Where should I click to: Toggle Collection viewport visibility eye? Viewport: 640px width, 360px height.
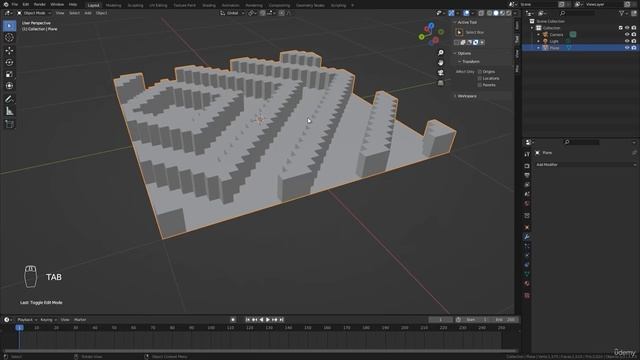[x=627, y=28]
